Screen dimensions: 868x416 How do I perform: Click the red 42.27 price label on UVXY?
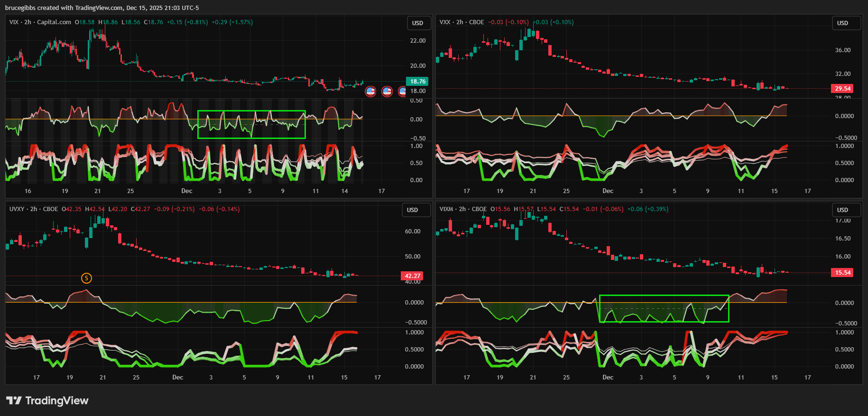pyautogui.click(x=412, y=276)
